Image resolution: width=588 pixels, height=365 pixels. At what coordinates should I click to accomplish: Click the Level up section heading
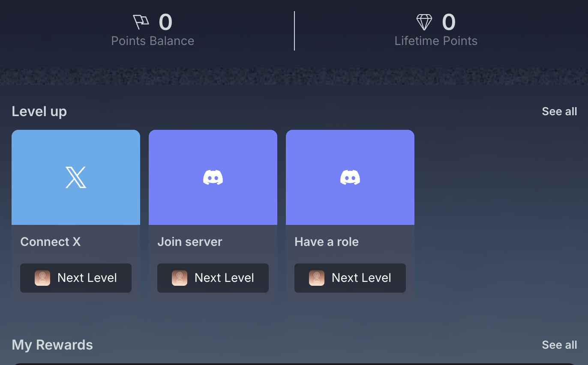point(39,112)
